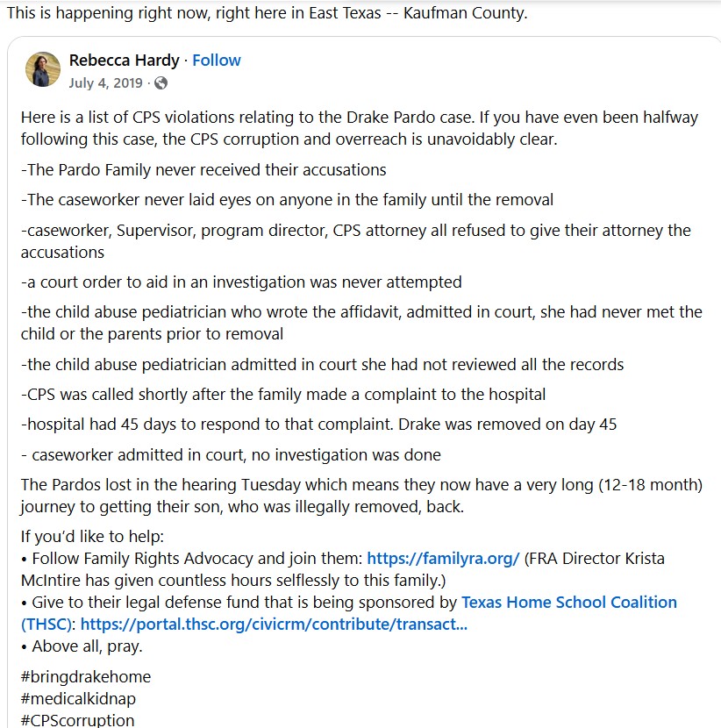Click Rebecca Hardy's profile picture
The width and height of the screenshot is (721, 728).
click(43, 70)
